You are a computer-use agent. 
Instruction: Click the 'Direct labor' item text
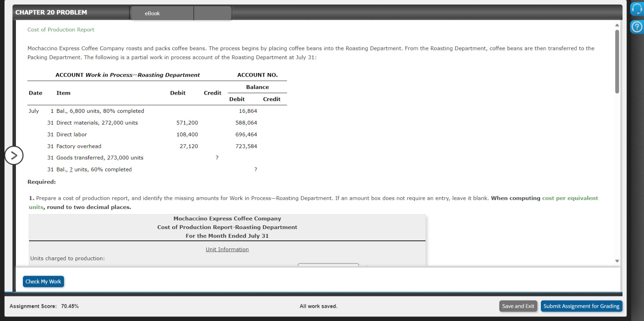tap(72, 134)
